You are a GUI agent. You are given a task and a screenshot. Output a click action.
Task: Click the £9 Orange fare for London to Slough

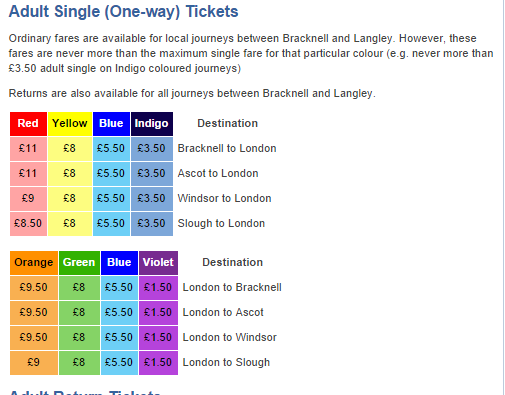tap(34, 362)
